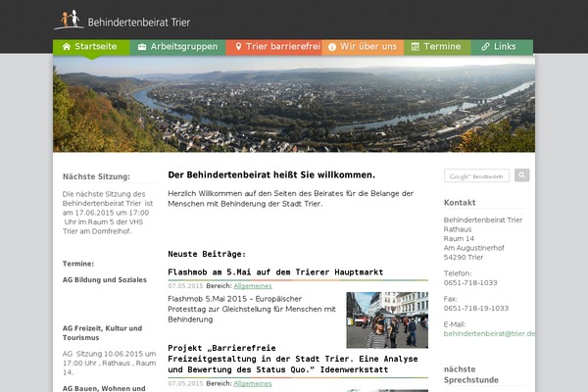
Task: Open the Arbeitsgruppen menu item
Action: click(x=177, y=47)
